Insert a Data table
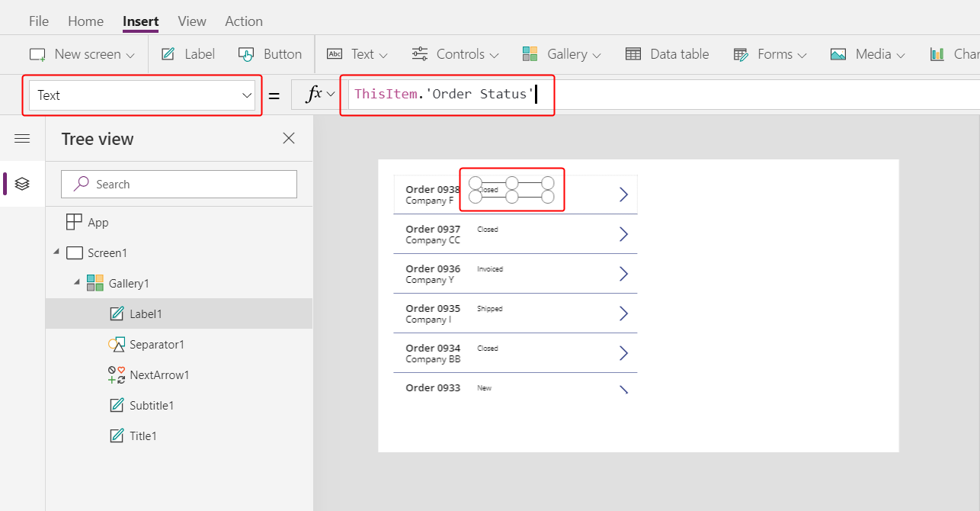Screen dimensions: 980x511 (667, 54)
